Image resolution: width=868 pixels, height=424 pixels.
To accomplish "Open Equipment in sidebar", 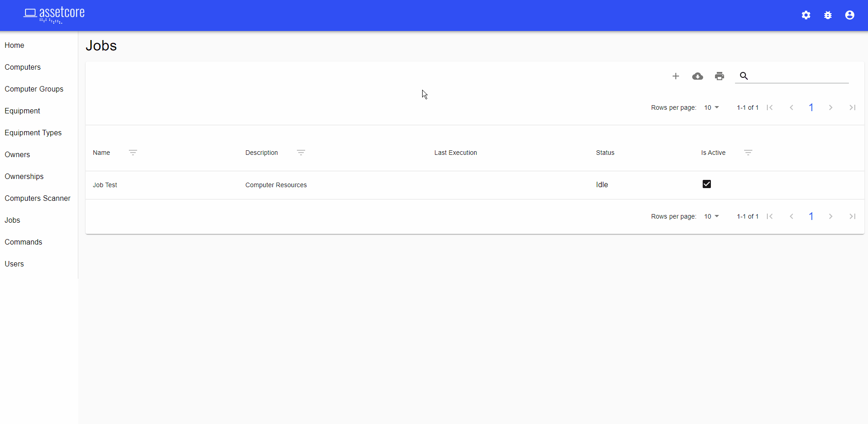I will [22, 111].
